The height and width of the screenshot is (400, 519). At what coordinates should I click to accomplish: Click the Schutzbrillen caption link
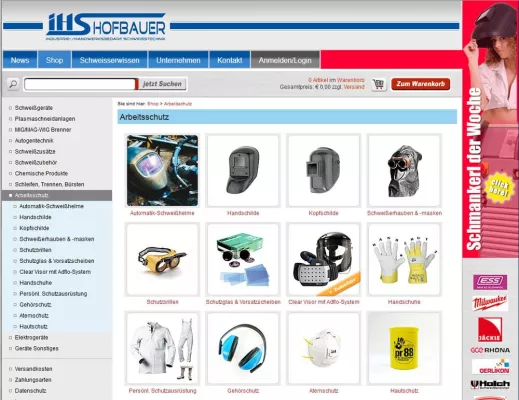(x=162, y=302)
